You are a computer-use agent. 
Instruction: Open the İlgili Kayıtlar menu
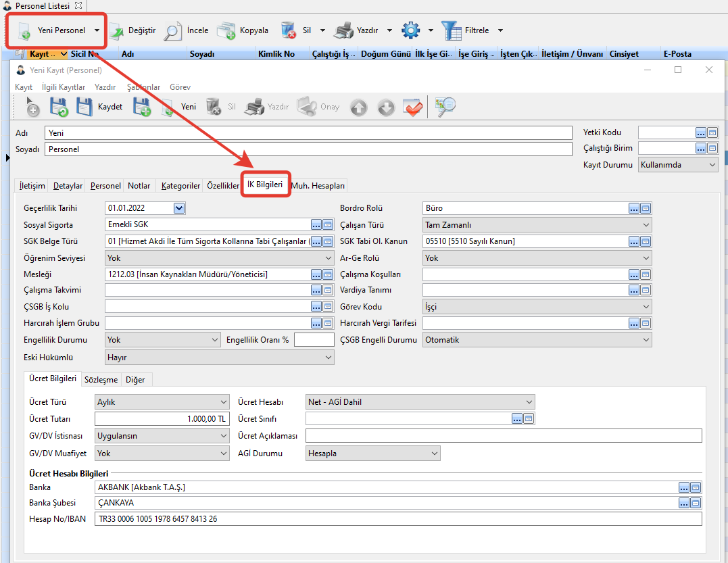(x=64, y=87)
